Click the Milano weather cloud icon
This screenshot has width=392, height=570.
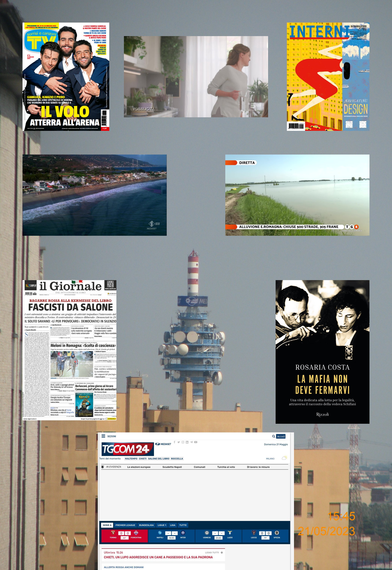click(284, 458)
